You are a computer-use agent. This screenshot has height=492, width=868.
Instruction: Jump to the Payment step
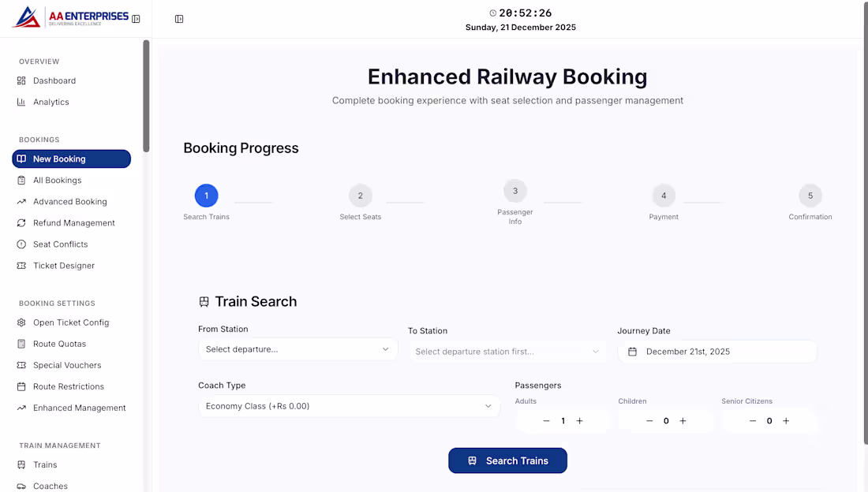(664, 196)
